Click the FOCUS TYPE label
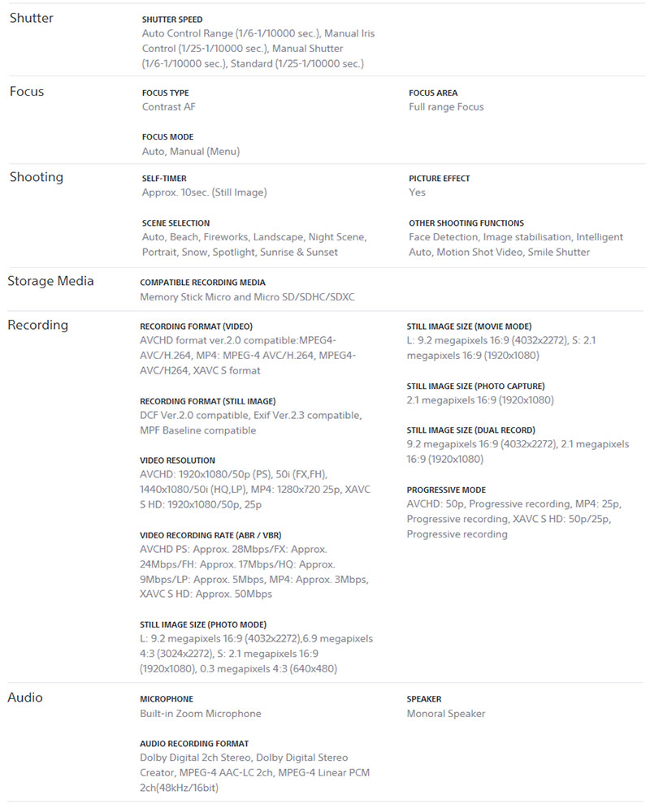 tap(165, 93)
